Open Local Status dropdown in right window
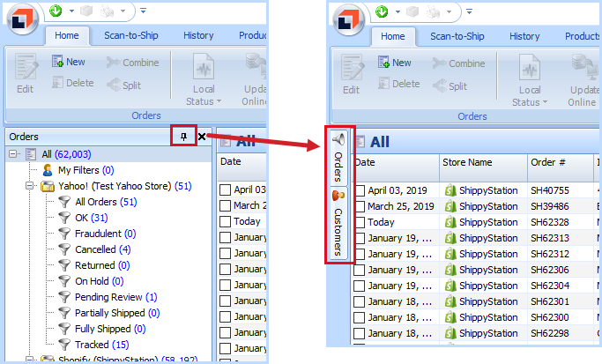The width and height of the screenshot is (602, 364). 530,80
